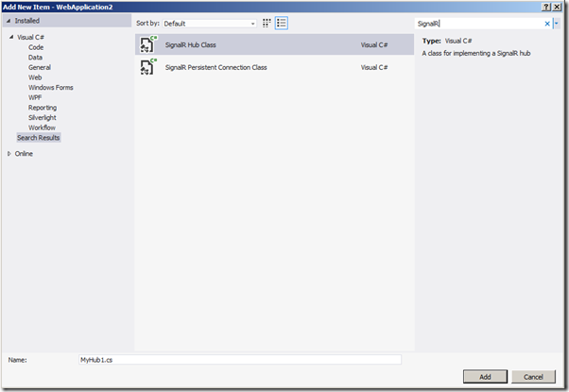Screen dimensions: 569x392
Task: Close the Add New Item dialog
Action: click(557, 7)
